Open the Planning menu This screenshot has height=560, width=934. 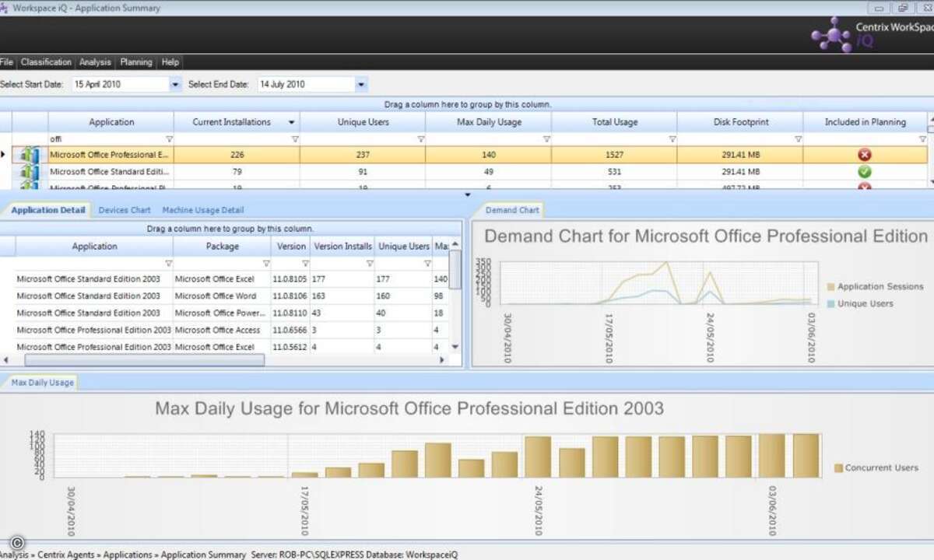(136, 62)
